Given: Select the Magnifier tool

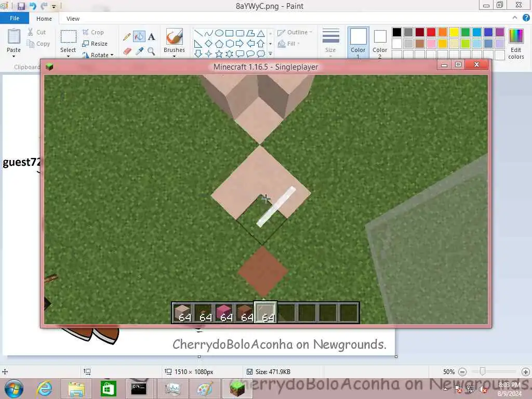Looking at the screenshot, I should point(151,51).
